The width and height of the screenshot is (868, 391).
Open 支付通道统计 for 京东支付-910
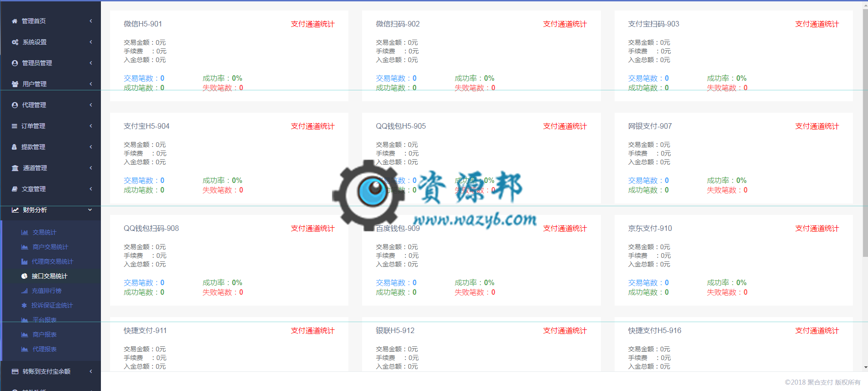tap(817, 229)
